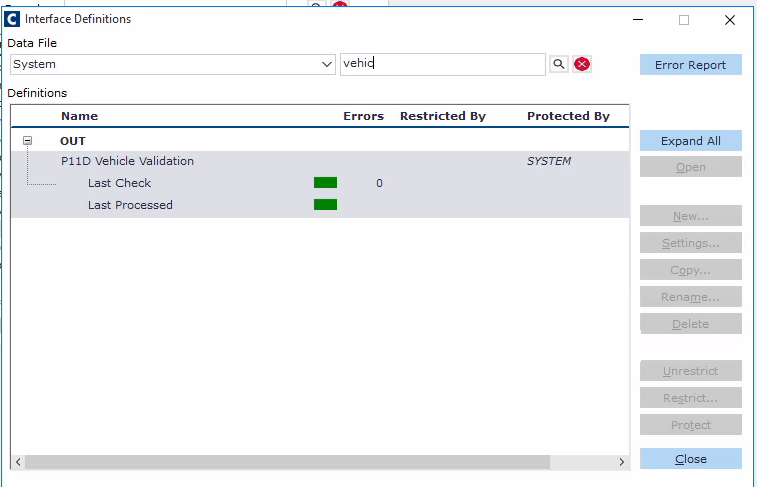Collapse the OUT tree node
This screenshot has width=757, height=487.
28,140
